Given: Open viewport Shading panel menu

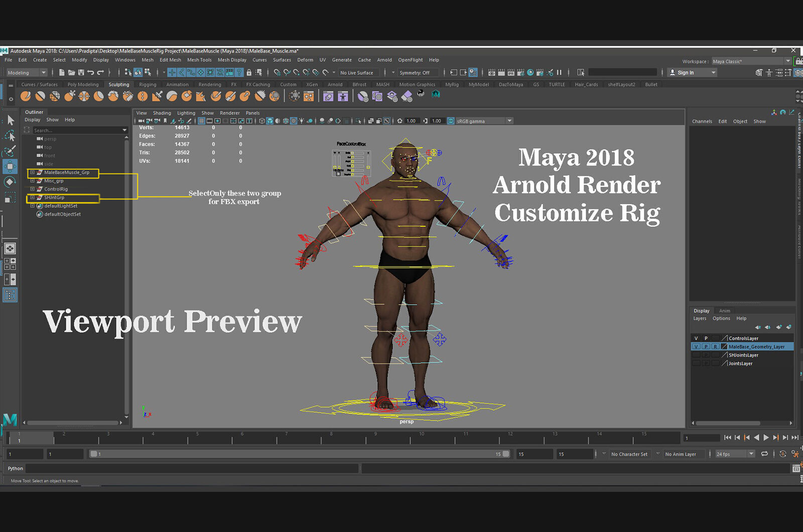Looking at the screenshot, I should (162, 113).
